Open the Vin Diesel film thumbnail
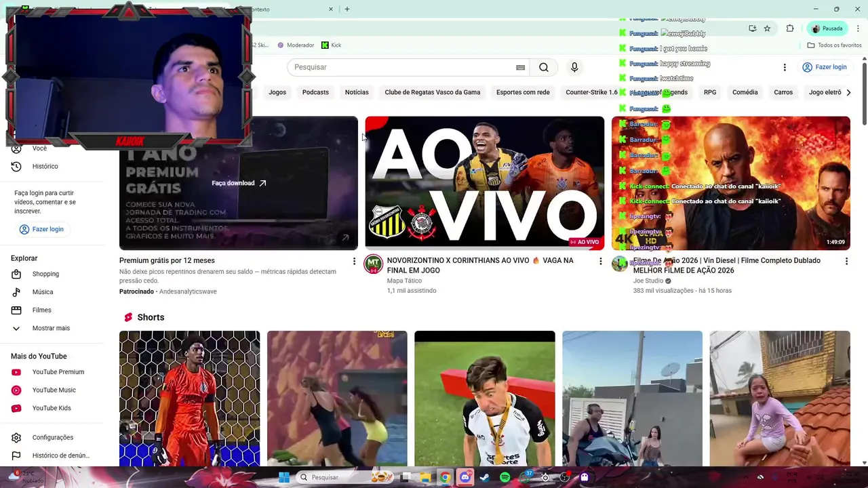Image resolution: width=868 pixels, height=488 pixels. point(731,183)
